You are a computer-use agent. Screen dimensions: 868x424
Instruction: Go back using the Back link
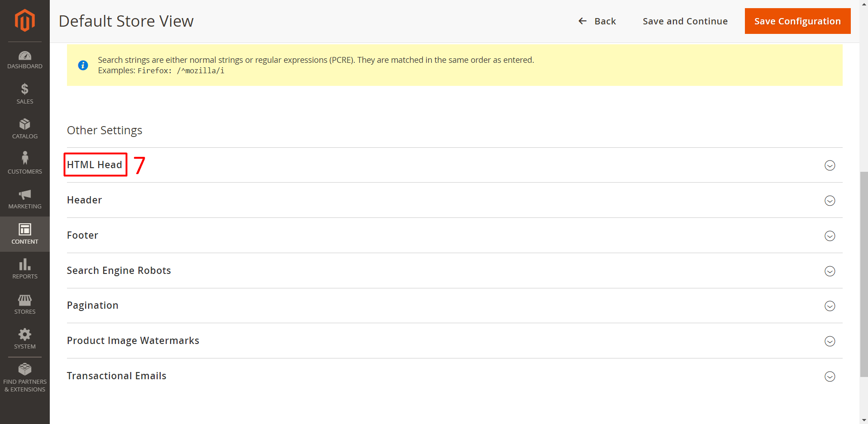pos(597,21)
